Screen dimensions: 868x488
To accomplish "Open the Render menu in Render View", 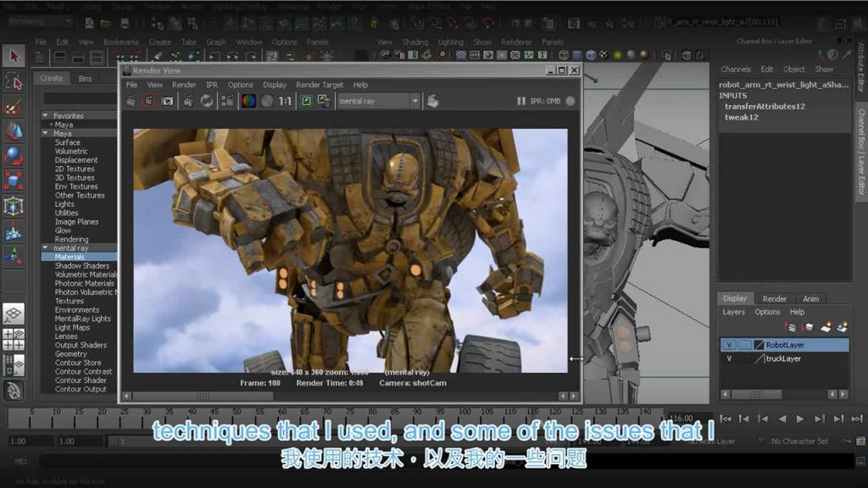I will pos(184,85).
